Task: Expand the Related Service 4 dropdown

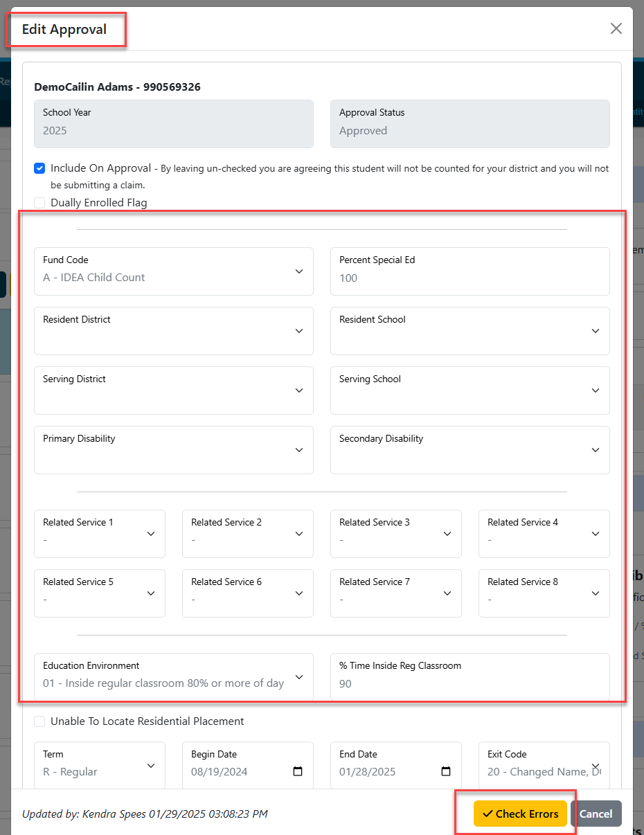Action: (544, 534)
